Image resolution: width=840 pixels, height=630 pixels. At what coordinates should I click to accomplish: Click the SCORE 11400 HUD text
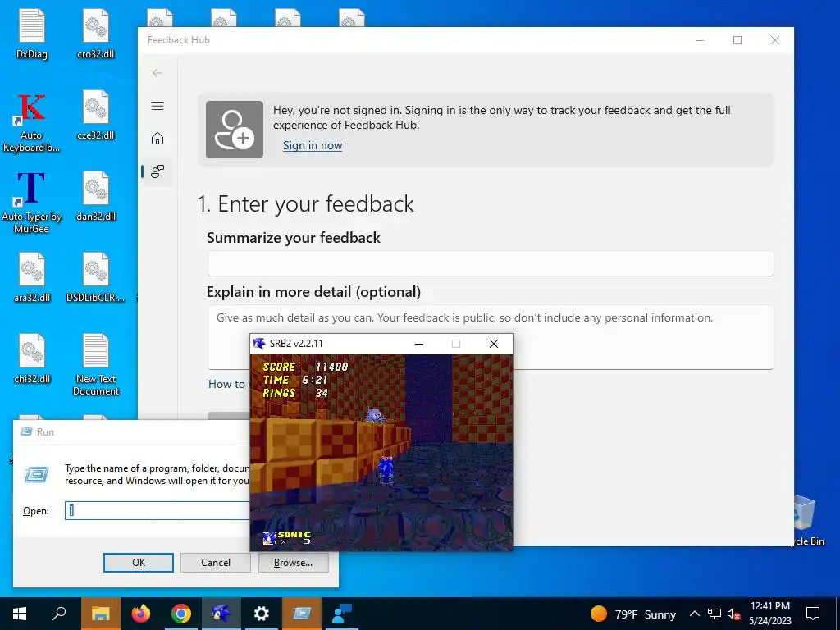coord(305,367)
